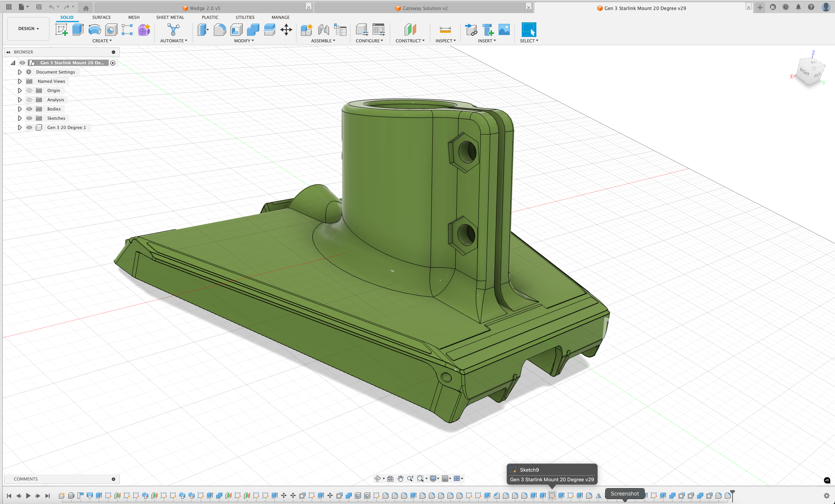Open the DESIGN workspace dropdown
Viewport: 835px width, 504px height.
pos(29,28)
